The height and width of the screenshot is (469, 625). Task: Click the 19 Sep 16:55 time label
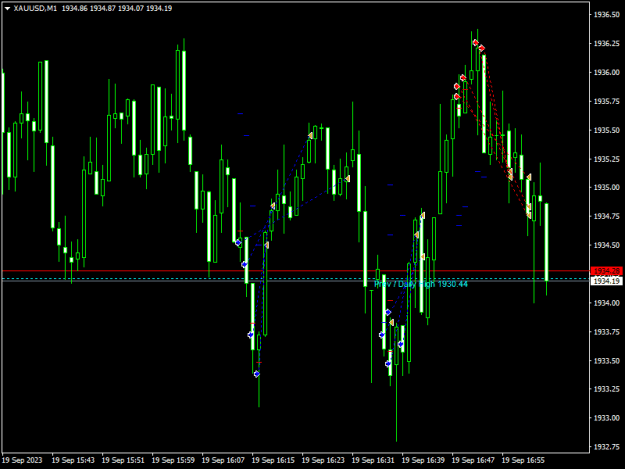click(523, 460)
